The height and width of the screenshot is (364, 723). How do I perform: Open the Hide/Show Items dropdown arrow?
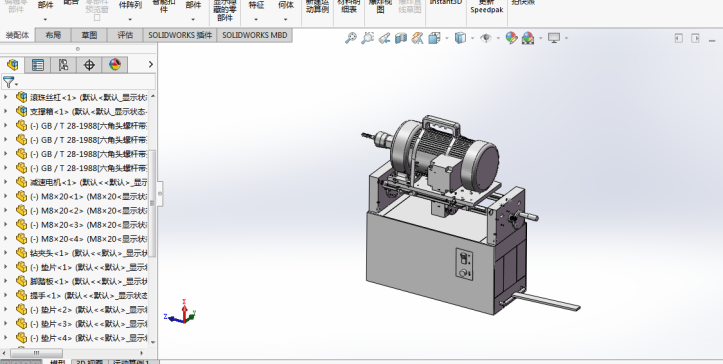[498, 38]
